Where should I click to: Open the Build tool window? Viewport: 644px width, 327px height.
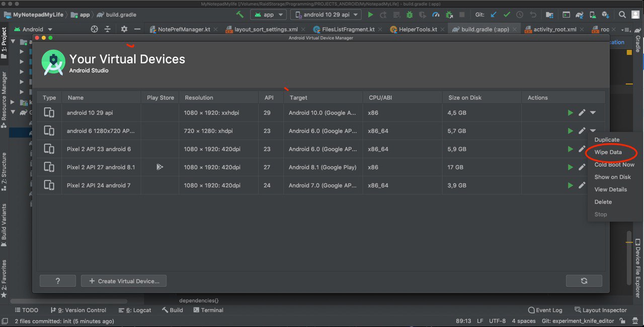pos(173,310)
